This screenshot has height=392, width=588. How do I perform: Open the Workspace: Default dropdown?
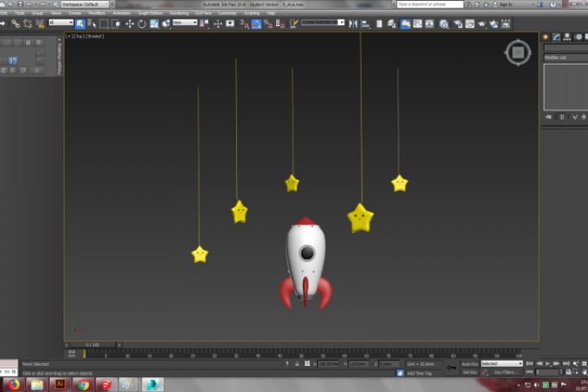point(86,4)
